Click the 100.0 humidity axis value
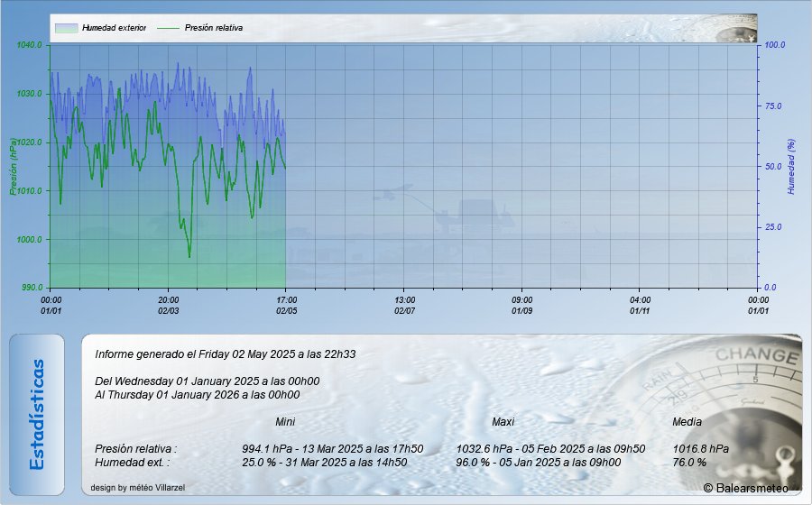The width and height of the screenshot is (812, 505). [775, 45]
